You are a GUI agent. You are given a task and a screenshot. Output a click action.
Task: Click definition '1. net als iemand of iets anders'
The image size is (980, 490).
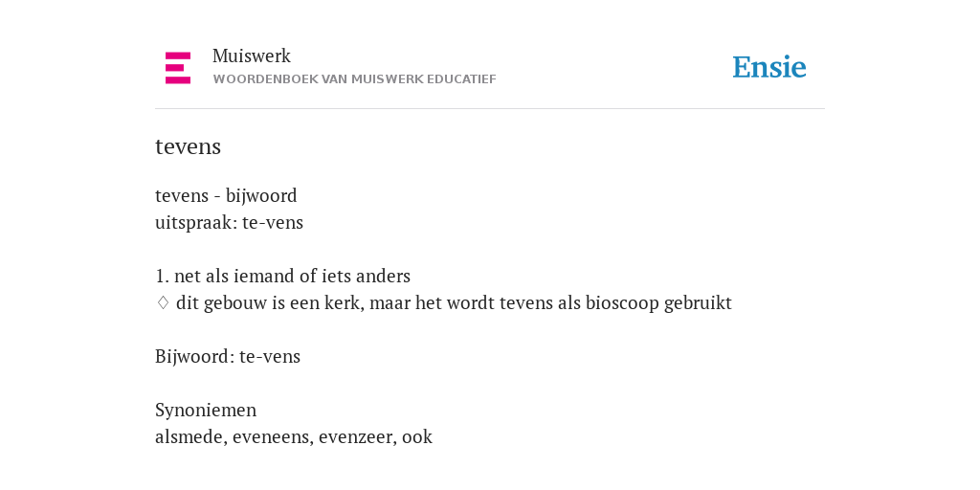283,277
